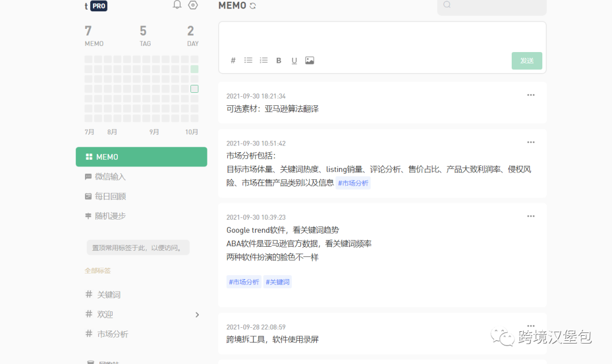612x364 pixels.
Task: Open the notification bell icon
Action: [x=177, y=5]
